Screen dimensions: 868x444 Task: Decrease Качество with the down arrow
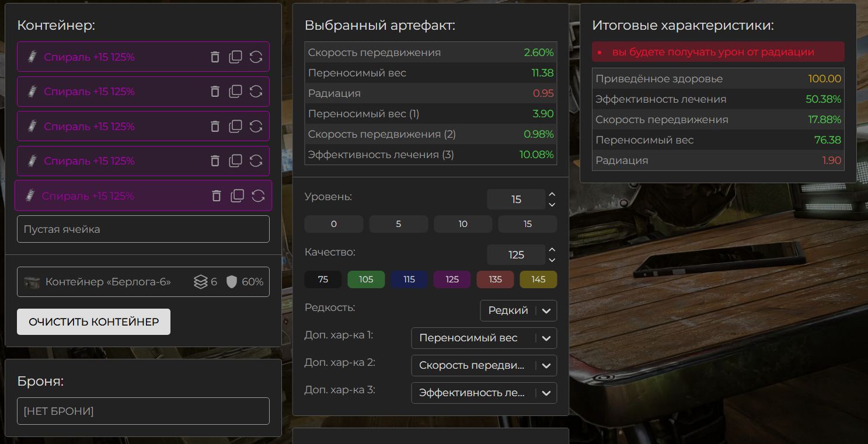coord(552,260)
